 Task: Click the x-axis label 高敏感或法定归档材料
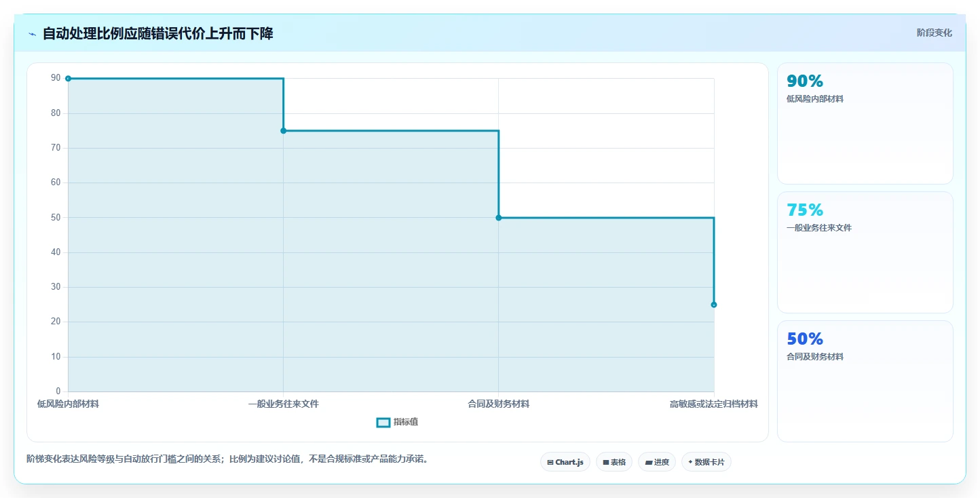714,404
